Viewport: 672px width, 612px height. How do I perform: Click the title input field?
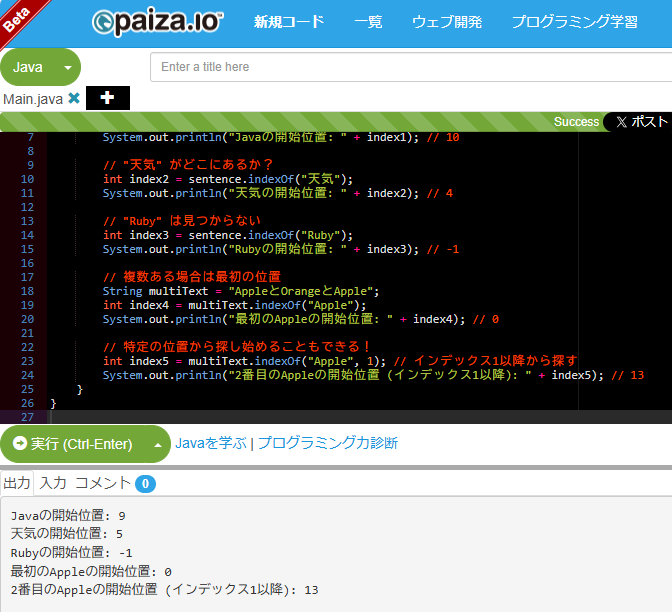(x=411, y=67)
